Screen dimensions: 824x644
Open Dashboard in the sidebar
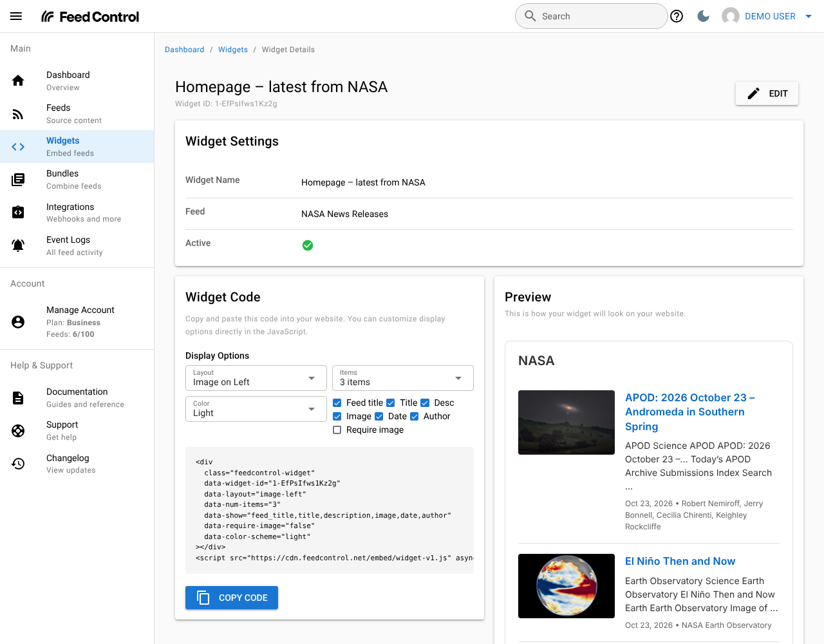click(x=77, y=80)
